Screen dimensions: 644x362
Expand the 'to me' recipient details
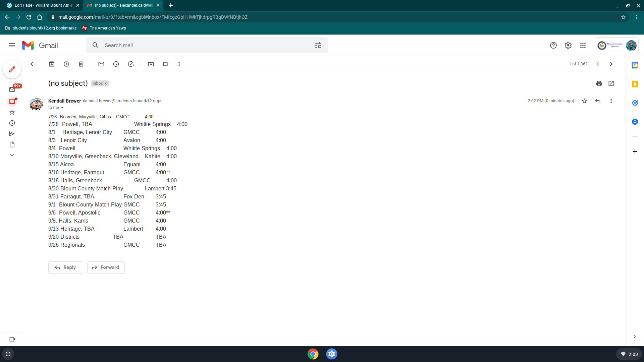[62, 108]
